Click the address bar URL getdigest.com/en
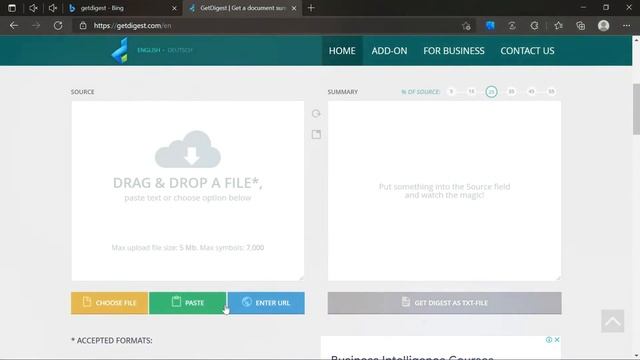Viewport: 640px width, 360px height. click(x=132, y=26)
